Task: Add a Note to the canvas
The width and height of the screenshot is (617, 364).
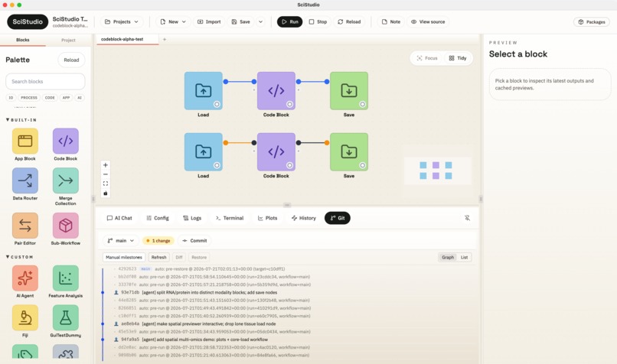Action: (390, 21)
